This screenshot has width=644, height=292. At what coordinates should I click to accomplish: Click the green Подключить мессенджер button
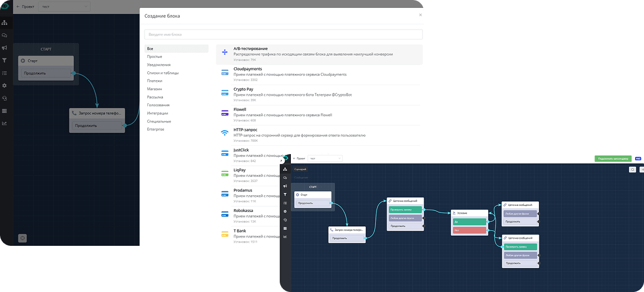pos(613,159)
